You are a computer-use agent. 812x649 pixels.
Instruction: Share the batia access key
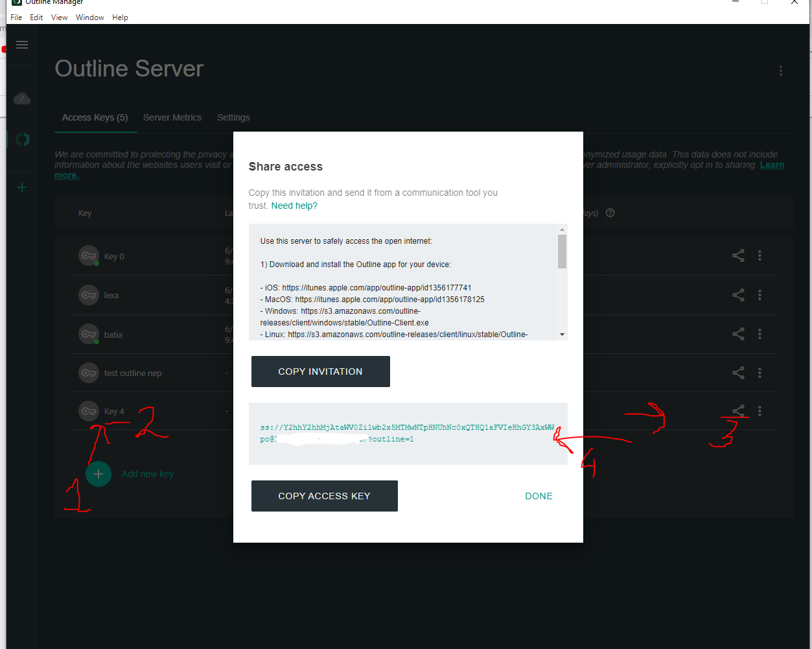(738, 334)
